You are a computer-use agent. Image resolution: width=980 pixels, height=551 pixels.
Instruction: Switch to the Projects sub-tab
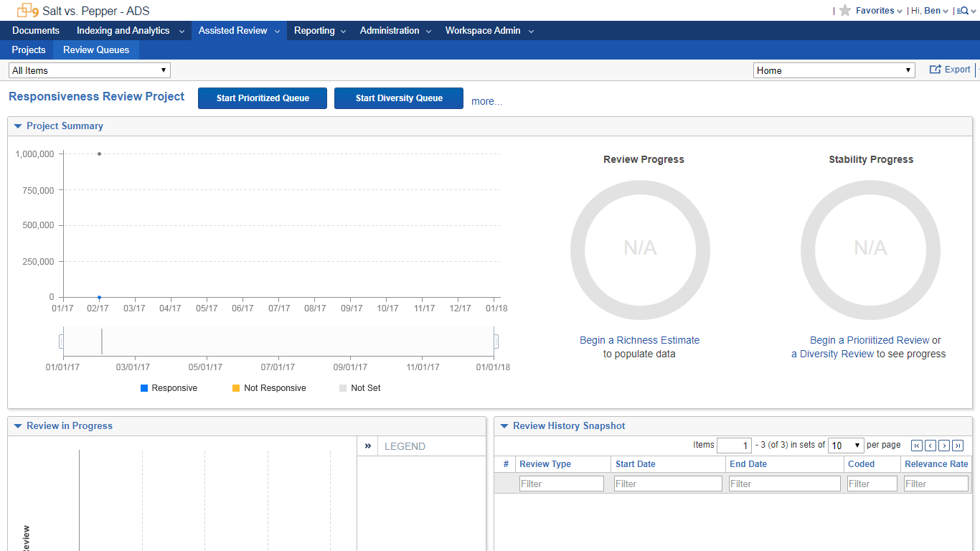[29, 50]
